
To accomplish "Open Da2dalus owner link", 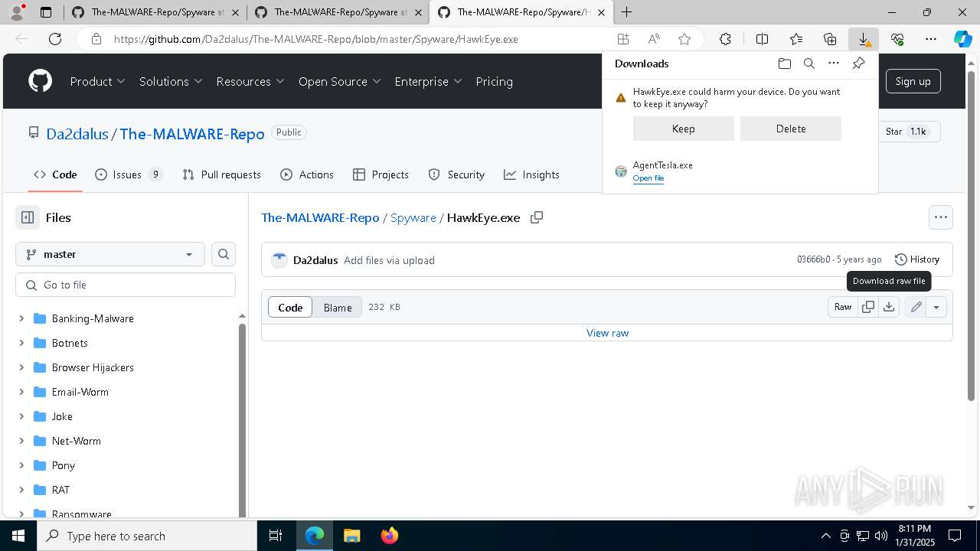I will 77,134.
